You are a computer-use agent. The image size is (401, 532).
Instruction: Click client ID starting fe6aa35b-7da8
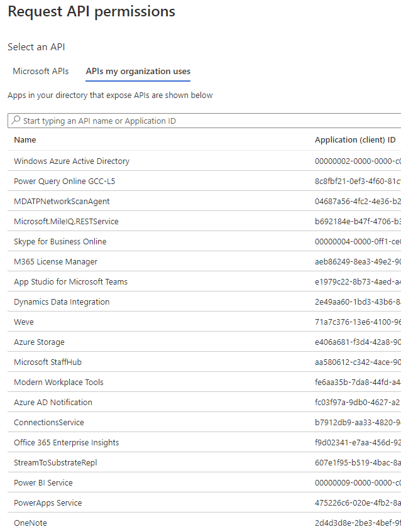[358, 382]
